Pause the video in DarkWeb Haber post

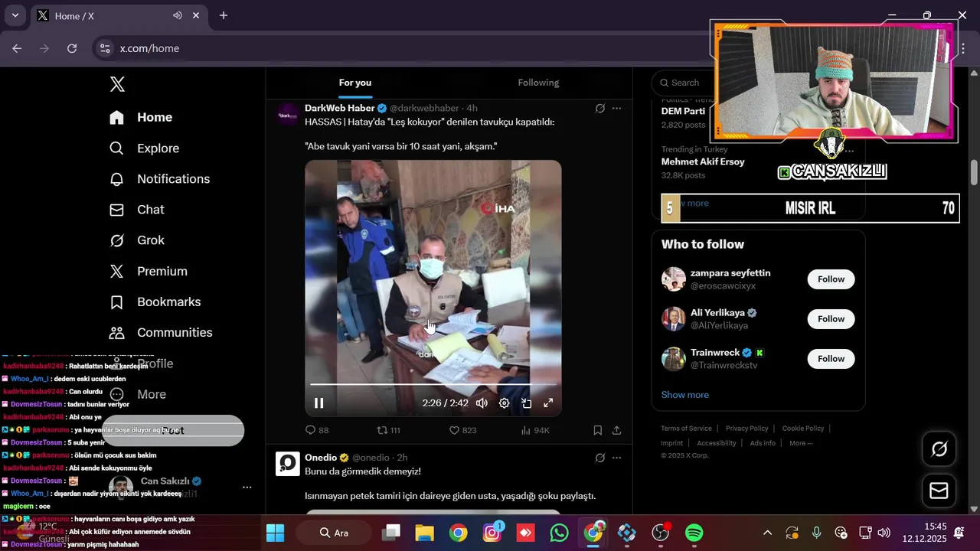(319, 403)
